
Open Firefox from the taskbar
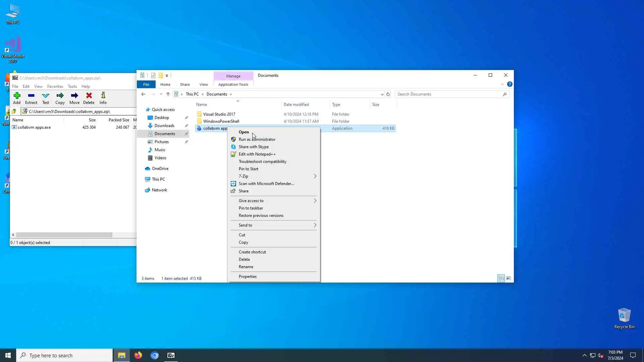(x=138, y=355)
